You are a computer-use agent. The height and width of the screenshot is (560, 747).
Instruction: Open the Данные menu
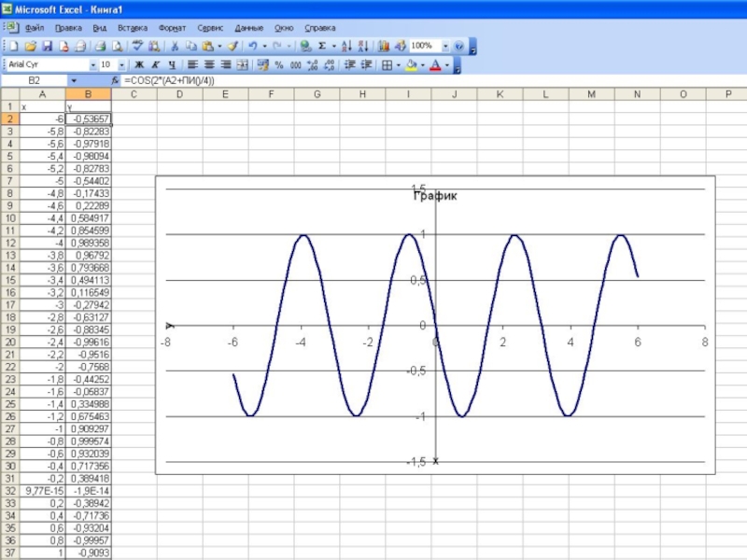tap(248, 28)
